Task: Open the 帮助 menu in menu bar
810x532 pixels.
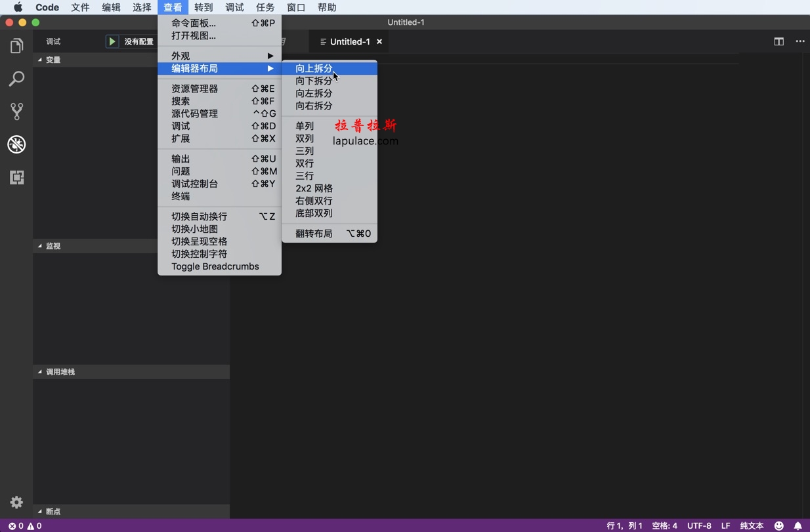Action: click(x=327, y=7)
